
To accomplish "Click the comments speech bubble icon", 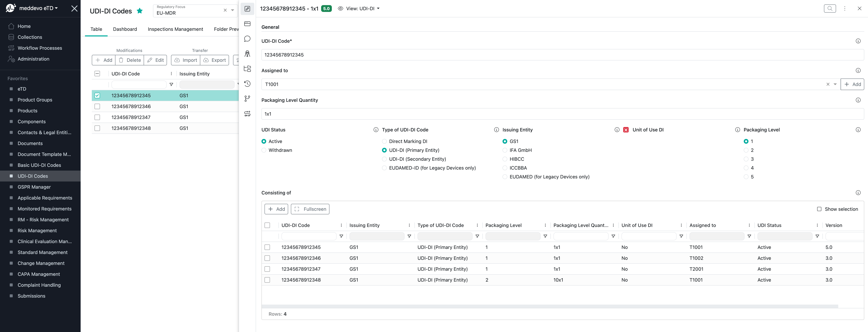I will (247, 39).
